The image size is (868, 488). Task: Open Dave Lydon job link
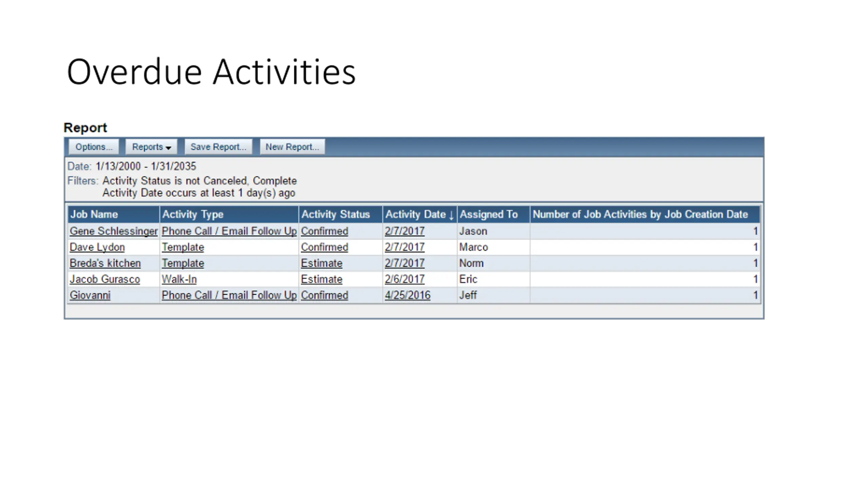(97, 247)
